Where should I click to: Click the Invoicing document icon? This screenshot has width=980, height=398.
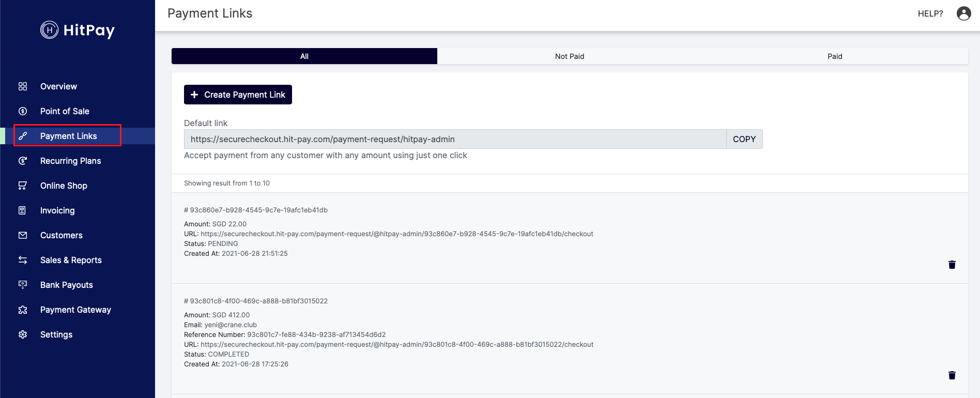click(x=23, y=210)
